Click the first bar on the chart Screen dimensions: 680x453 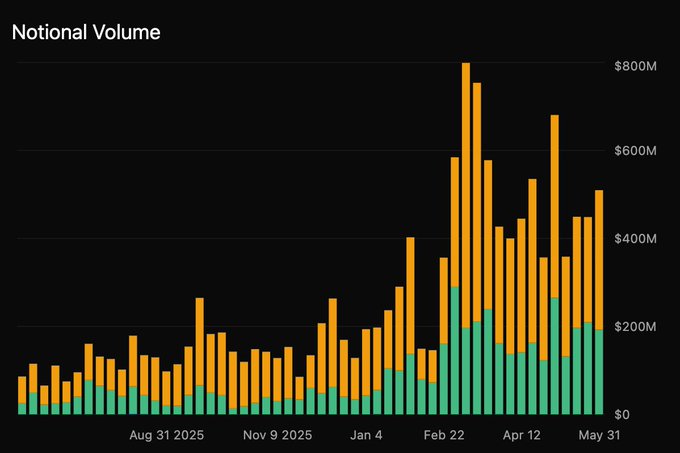22,395
